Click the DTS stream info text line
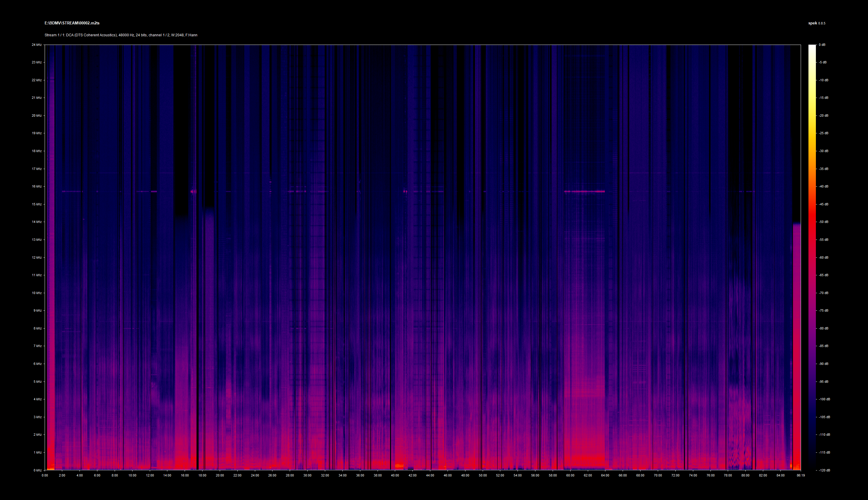The width and height of the screenshot is (868, 500). click(121, 35)
